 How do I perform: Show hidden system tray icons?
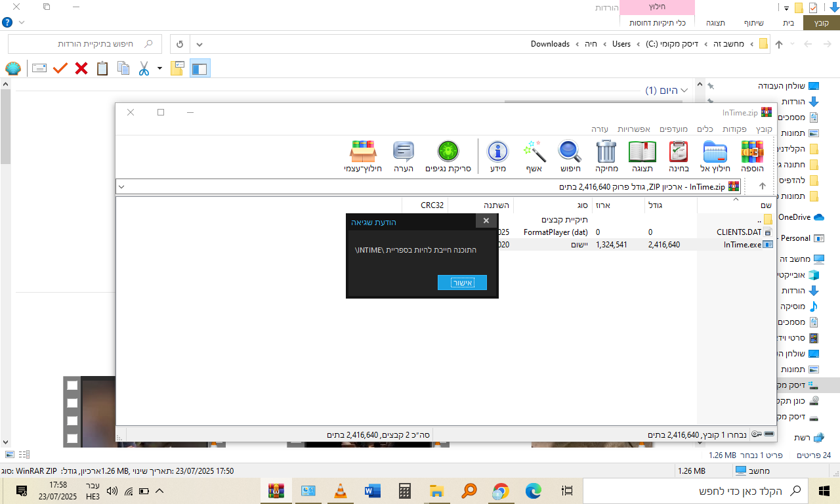[x=159, y=491]
